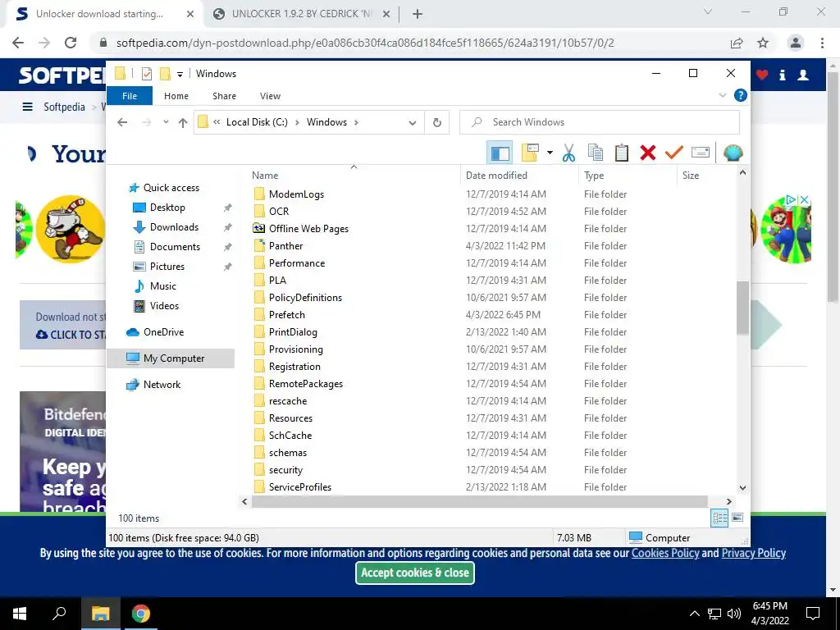Click the red X Delete icon
840x630 pixels.
pyautogui.click(x=648, y=153)
